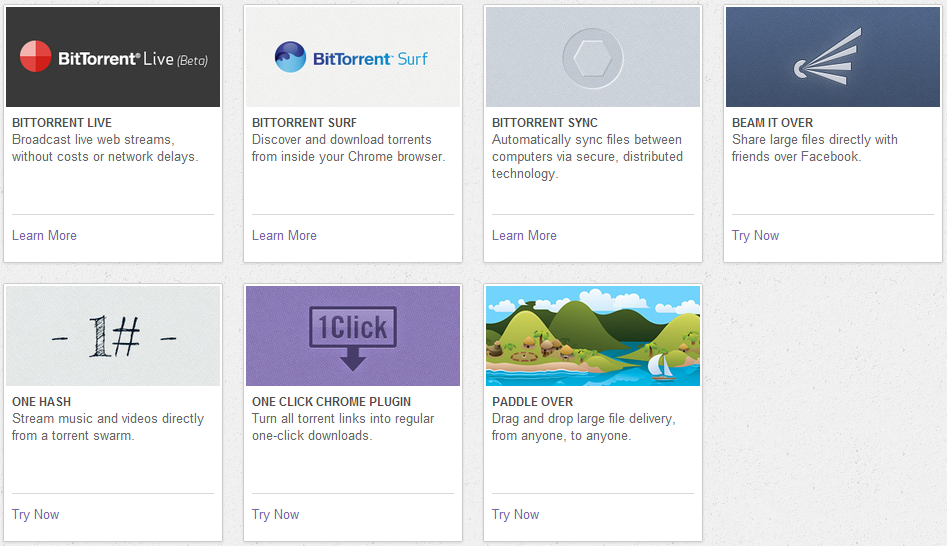Click the One Hash 1# banner image

112,338
